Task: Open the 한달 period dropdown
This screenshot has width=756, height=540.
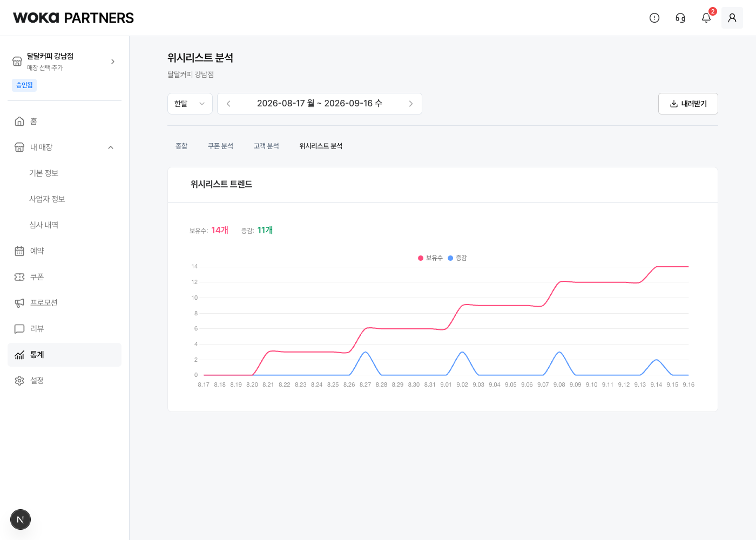Action: (190, 104)
